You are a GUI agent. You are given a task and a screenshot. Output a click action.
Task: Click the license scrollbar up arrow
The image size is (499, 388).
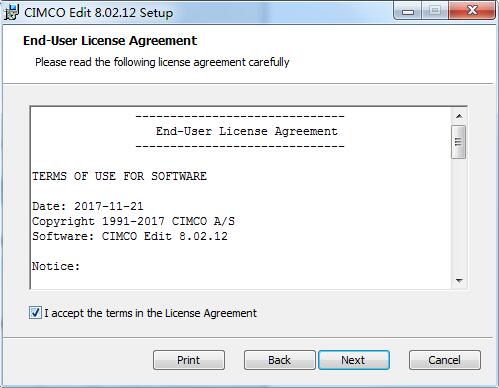coord(459,116)
